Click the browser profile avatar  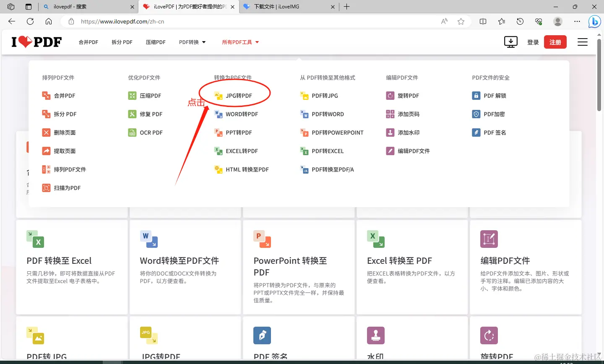tap(558, 21)
